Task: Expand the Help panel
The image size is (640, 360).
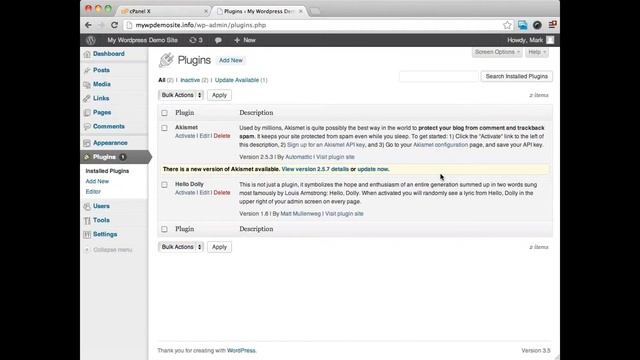Action: (537, 52)
